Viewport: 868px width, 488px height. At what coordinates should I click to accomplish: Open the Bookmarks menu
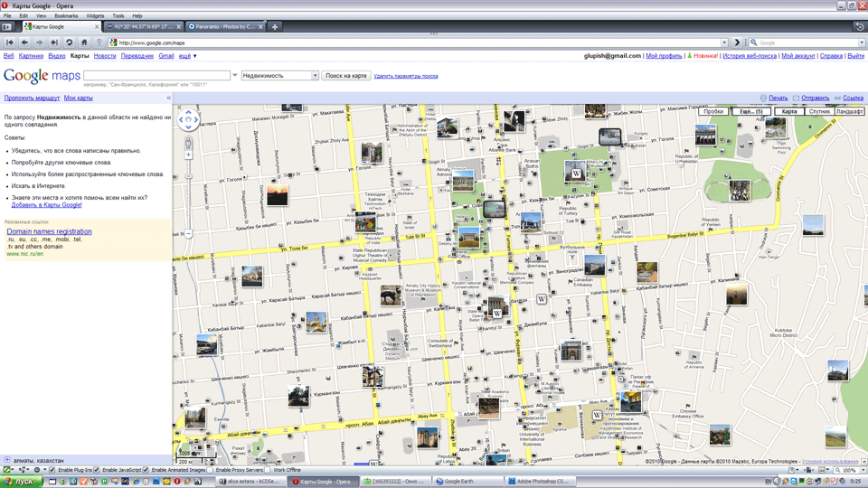[66, 16]
